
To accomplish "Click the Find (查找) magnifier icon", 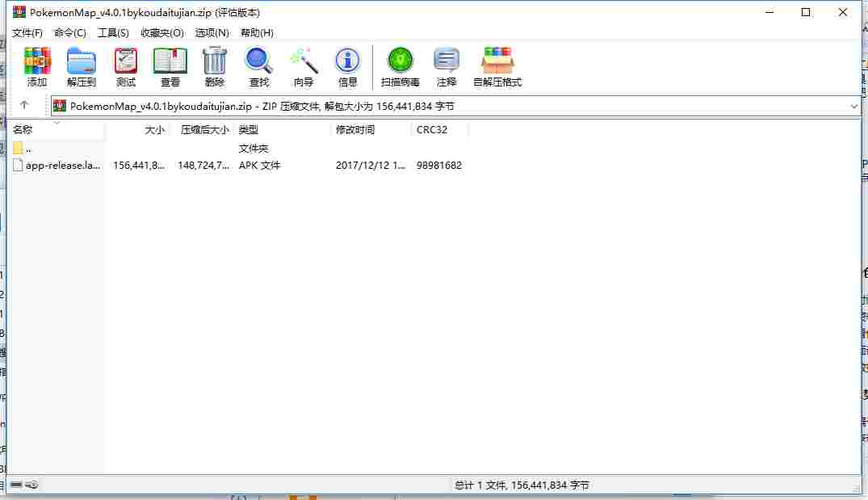I will [x=258, y=67].
